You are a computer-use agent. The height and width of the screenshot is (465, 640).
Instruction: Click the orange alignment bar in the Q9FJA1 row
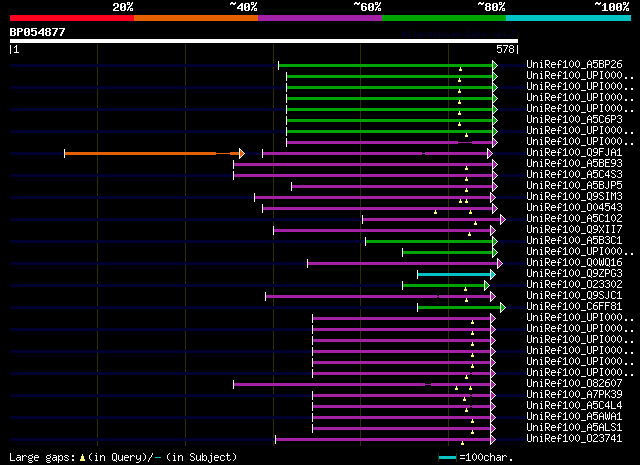click(x=154, y=154)
